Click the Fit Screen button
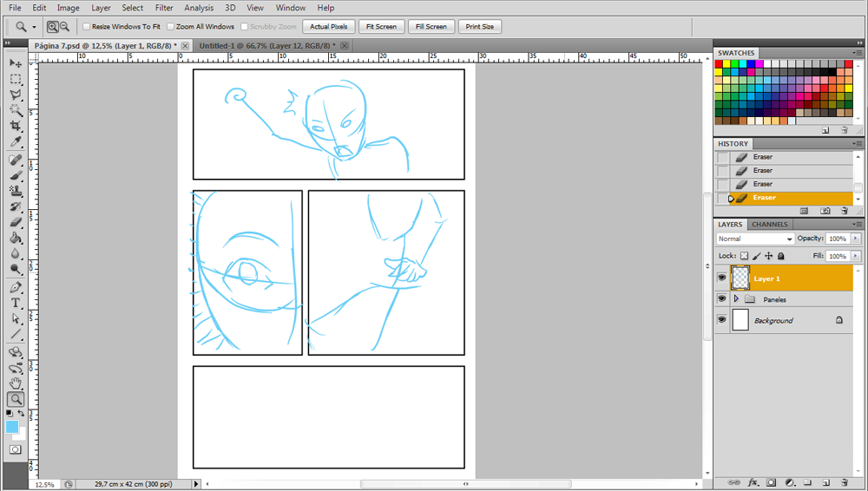 pyautogui.click(x=381, y=27)
